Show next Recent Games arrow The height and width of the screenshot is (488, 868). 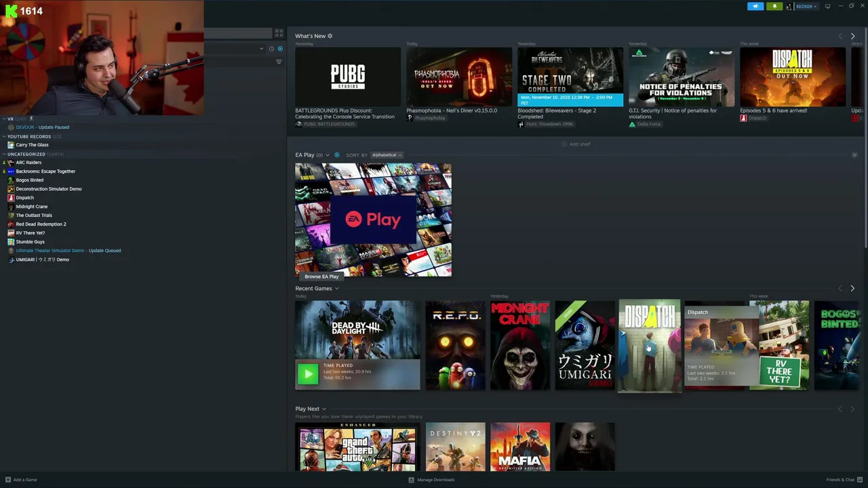[852, 289]
